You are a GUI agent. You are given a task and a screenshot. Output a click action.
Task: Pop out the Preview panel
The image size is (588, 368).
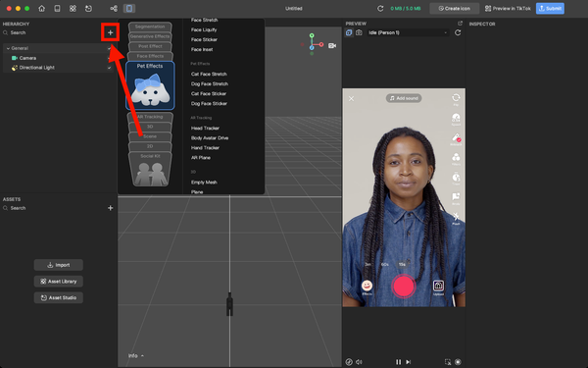[461, 24]
